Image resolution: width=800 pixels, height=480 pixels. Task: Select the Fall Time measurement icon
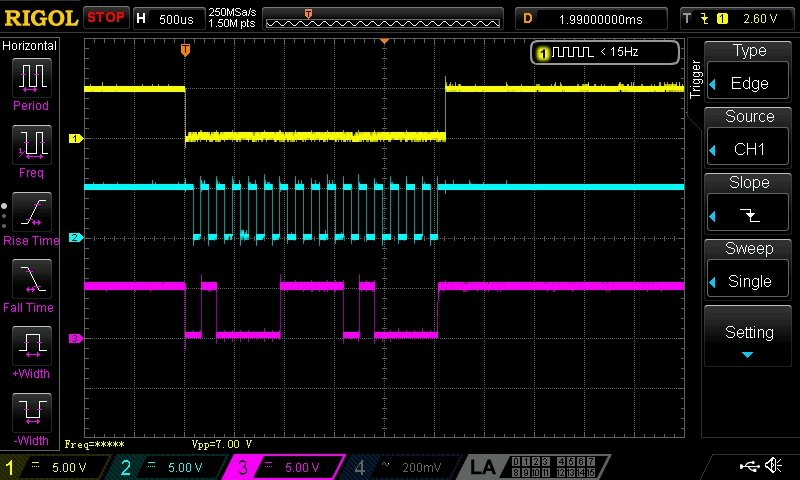pos(31,279)
